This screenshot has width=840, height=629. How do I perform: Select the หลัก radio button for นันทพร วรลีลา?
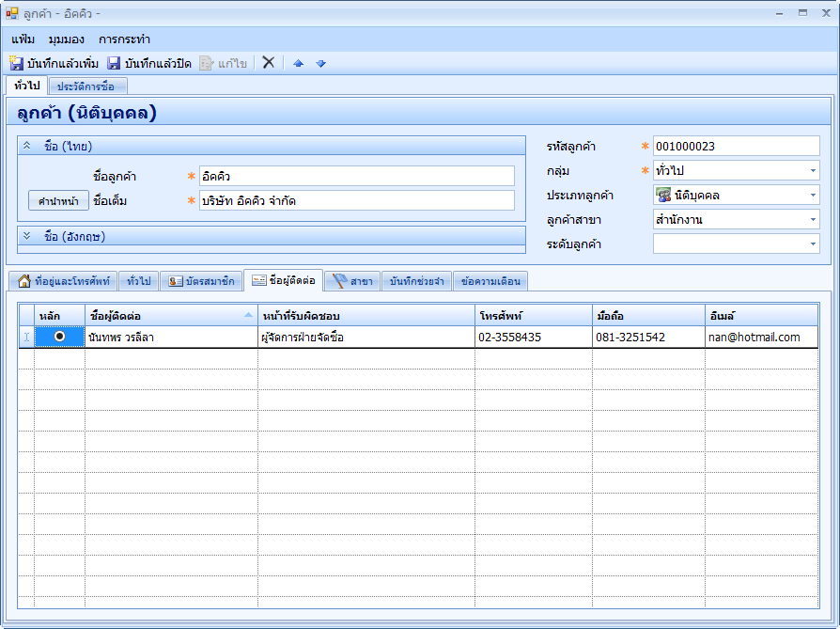60,337
